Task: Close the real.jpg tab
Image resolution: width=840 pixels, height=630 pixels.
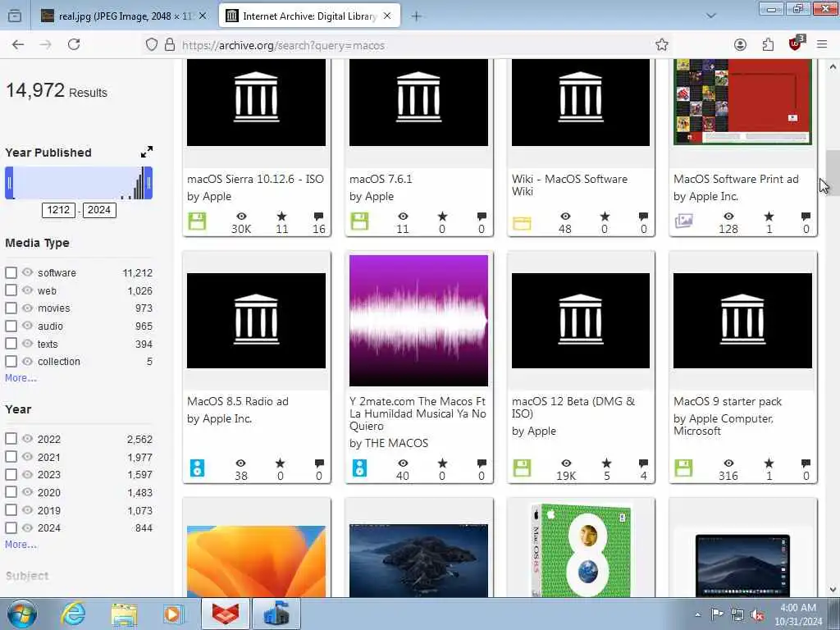Action: click(203, 16)
